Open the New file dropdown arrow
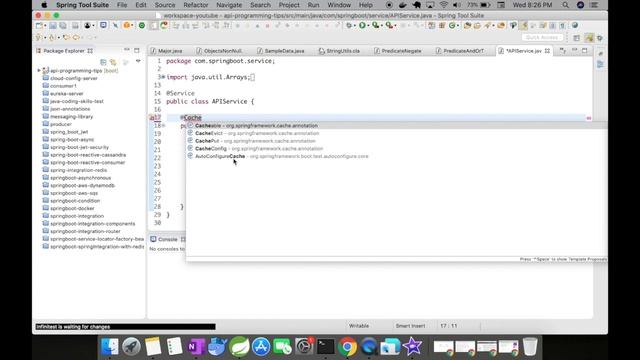The height and width of the screenshot is (360, 640). pyautogui.click(x=45, y=26)
